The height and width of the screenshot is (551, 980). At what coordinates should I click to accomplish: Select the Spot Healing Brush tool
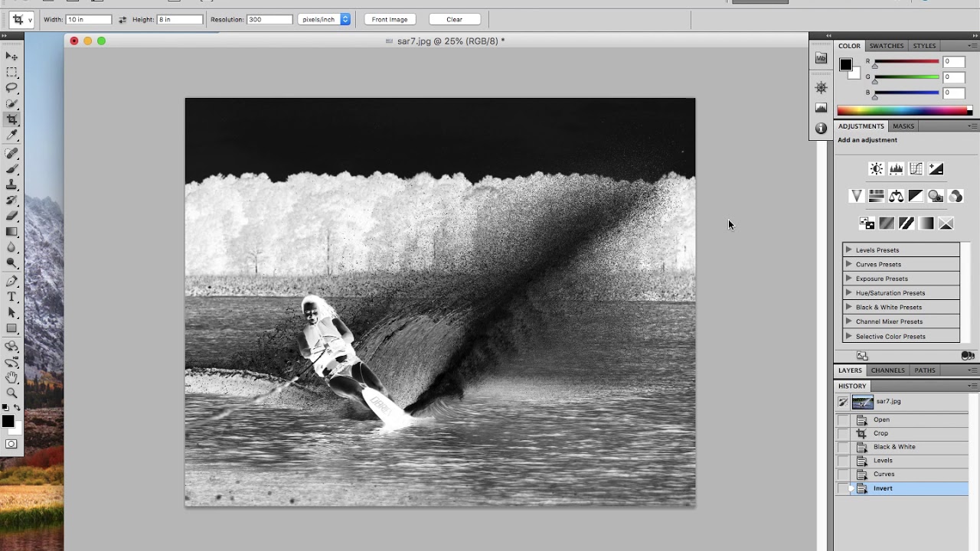click(11, 154)
